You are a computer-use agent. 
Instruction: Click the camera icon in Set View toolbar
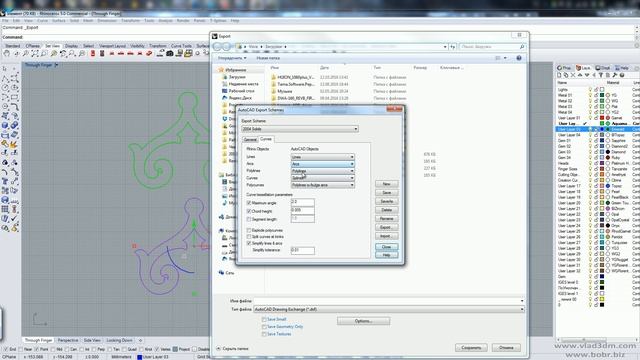pyautogui.click(x=170, y=53)
